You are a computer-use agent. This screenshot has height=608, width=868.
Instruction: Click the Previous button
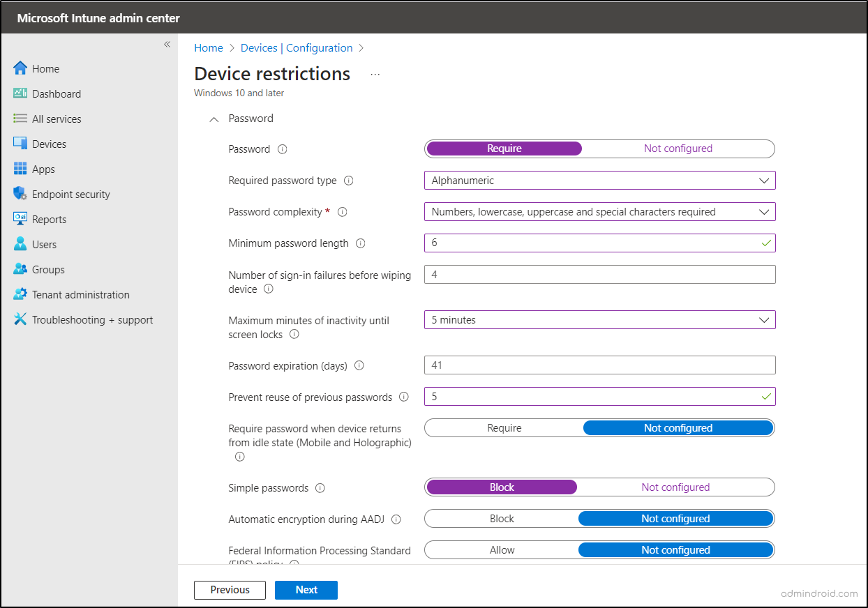[230, 590]
